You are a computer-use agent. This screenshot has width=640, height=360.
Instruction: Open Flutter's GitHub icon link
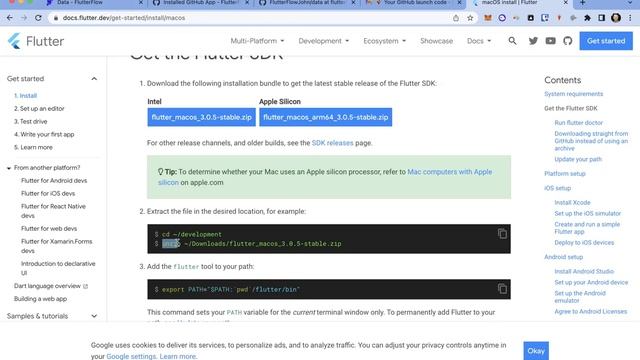(x=567, y=41)
